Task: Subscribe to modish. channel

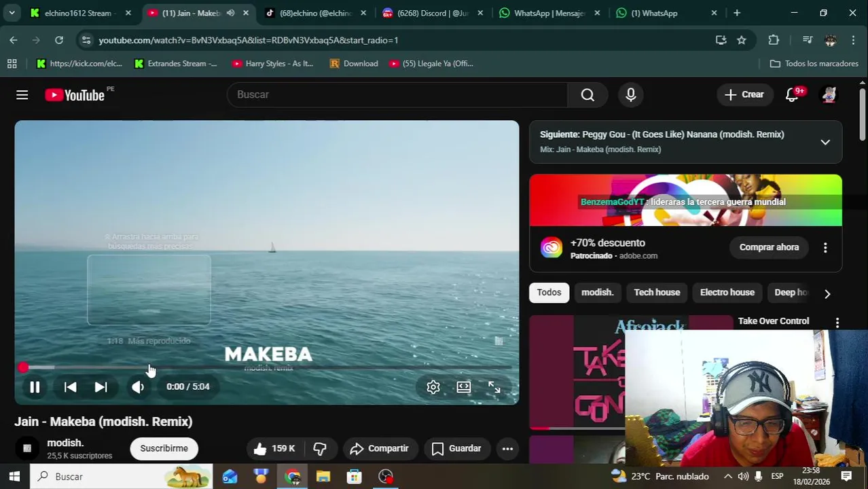Action: click(x=164, y=448)
